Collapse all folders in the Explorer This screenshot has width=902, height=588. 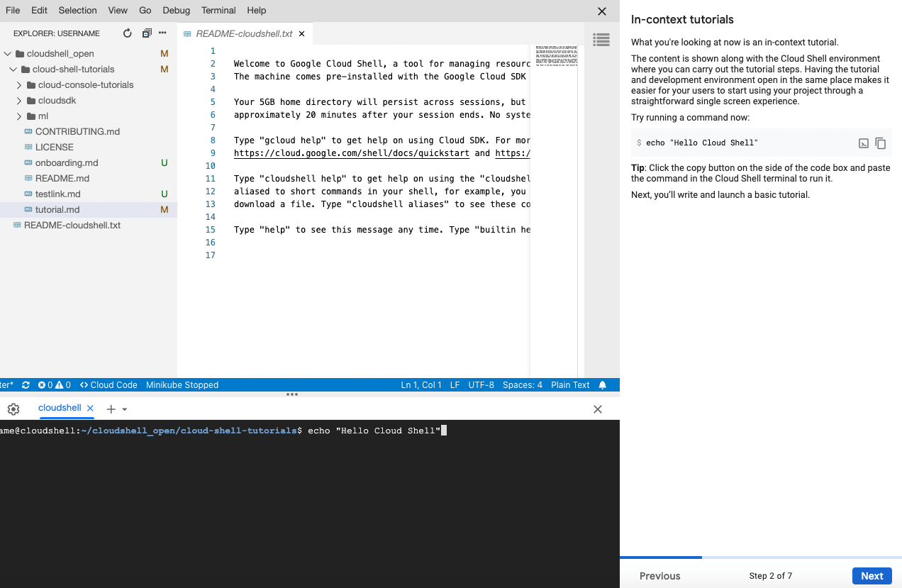(x=147, y=33)
